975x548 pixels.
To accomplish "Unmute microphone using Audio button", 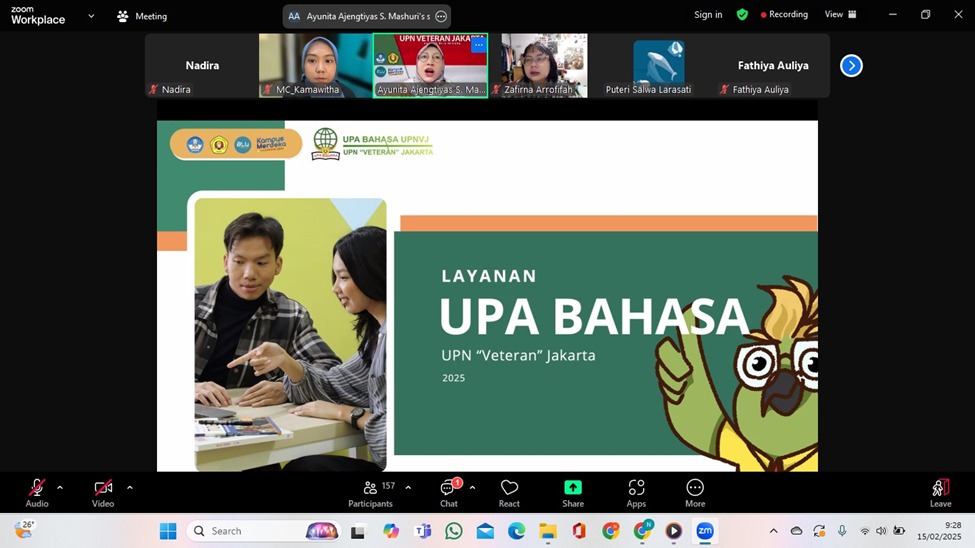I will point(37,492).
